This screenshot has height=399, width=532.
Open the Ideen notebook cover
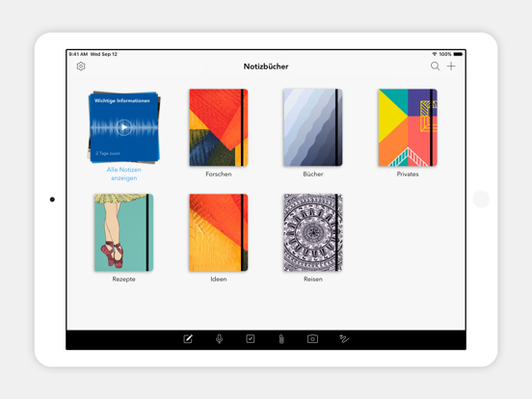(x=219, y=232)
